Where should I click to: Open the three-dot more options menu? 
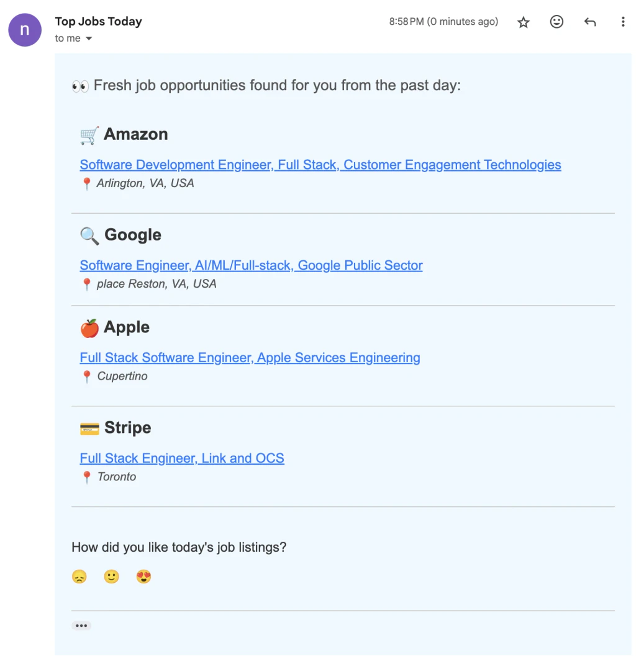click(623, 22)
